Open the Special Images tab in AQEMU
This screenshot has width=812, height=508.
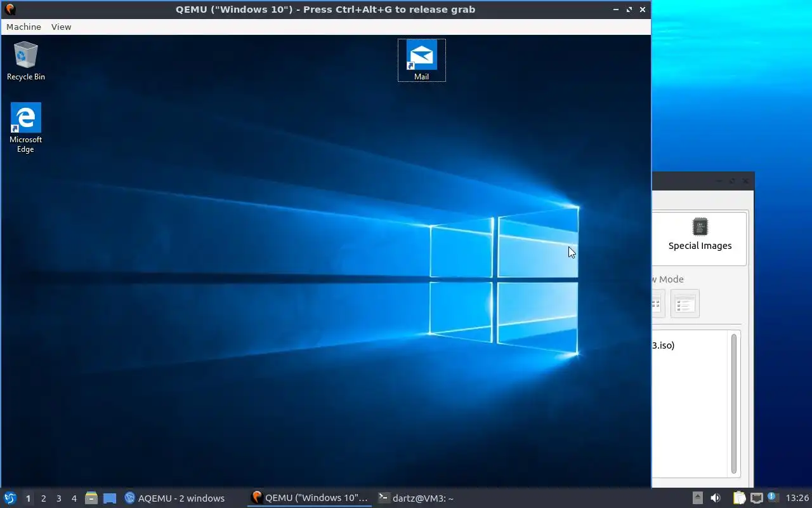(x=700, y=237)
